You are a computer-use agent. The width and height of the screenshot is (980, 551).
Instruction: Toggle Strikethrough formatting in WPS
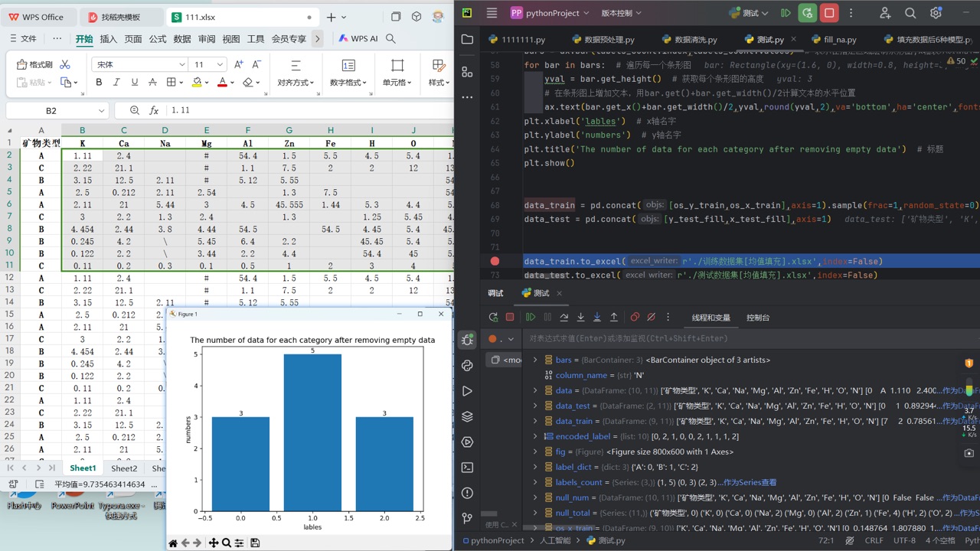[x=152, y=83]
